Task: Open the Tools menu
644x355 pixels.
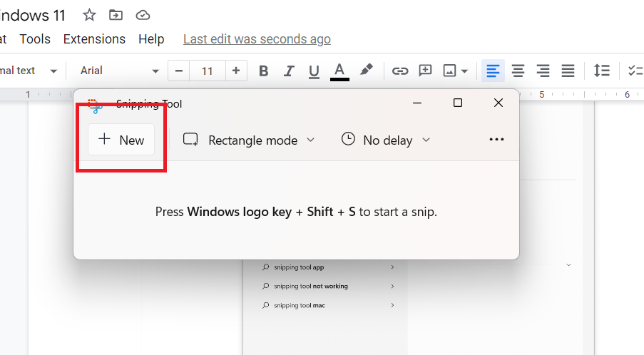Action: point(35,39)
